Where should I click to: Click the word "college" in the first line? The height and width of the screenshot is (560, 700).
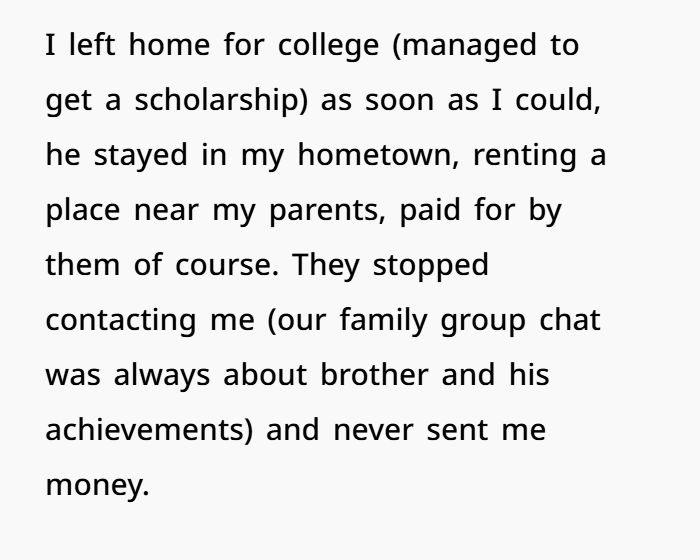329,46
